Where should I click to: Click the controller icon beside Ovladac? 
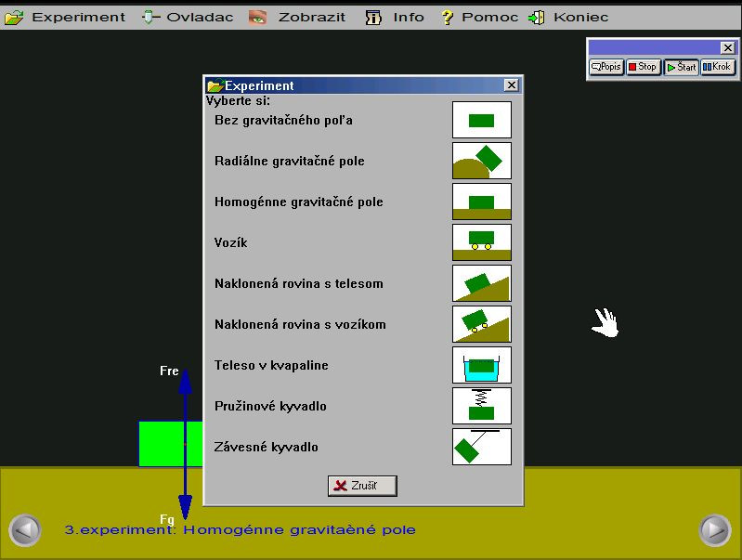click(x=150, y=18)
